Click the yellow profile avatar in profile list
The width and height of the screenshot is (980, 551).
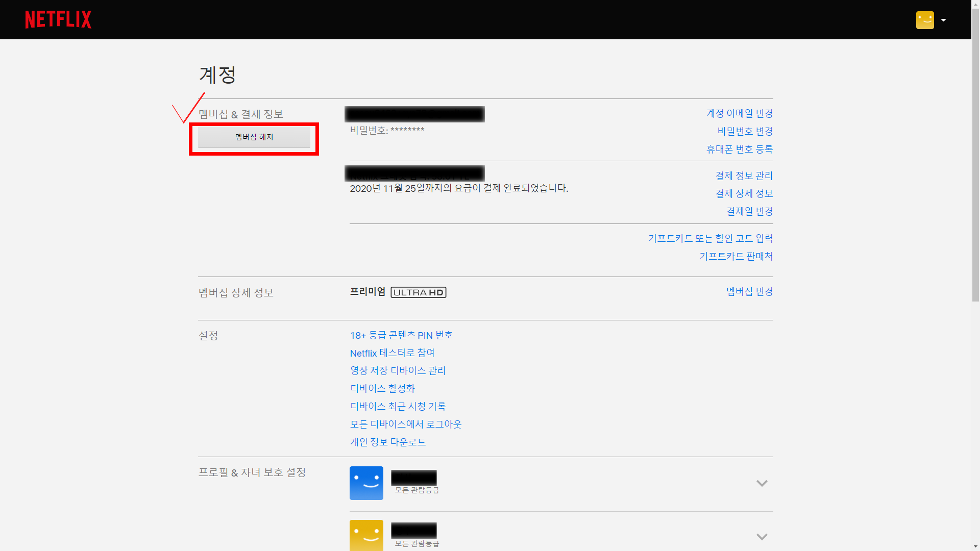point(366,535)
